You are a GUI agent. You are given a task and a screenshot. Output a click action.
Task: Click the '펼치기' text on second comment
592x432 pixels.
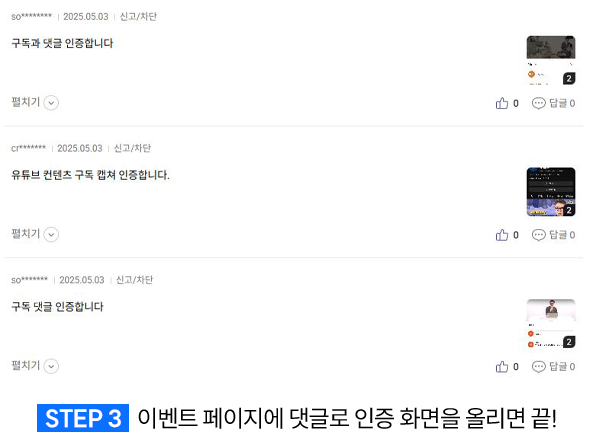pos(25,234)
